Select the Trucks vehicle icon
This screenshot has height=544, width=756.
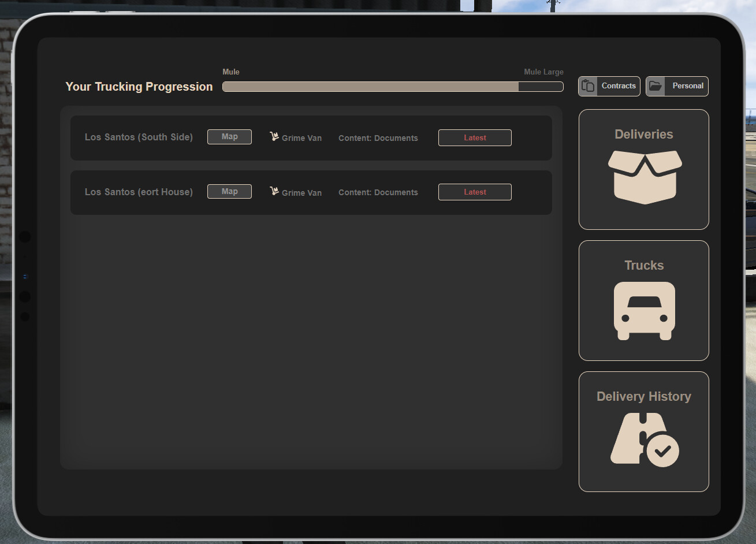pyautogui.click(x=643, y=311)
